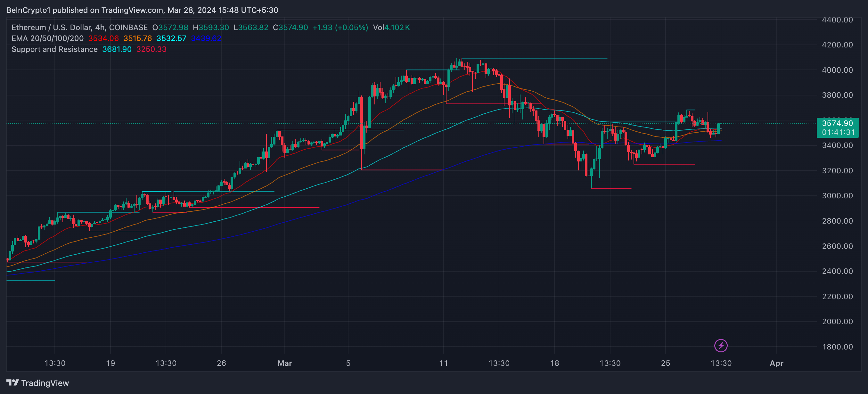Click the Vol 4.102K volume readout

tap(391, 28)
